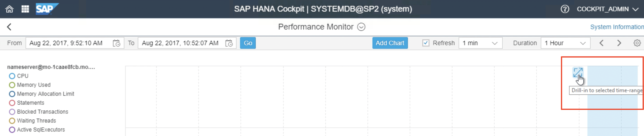Open the From date calendar picker
Viewport: 644px width, 136px height.
tap(116, 43)
